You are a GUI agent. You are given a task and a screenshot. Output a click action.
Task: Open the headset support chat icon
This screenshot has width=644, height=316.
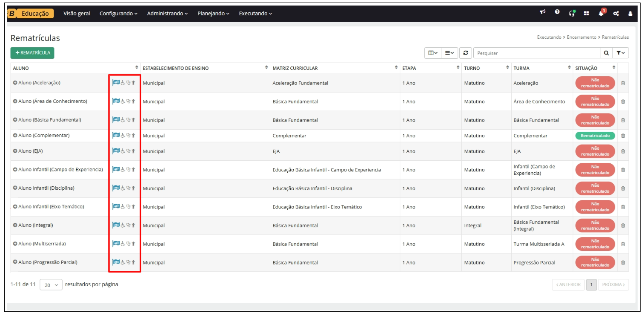tap(572, 13)
